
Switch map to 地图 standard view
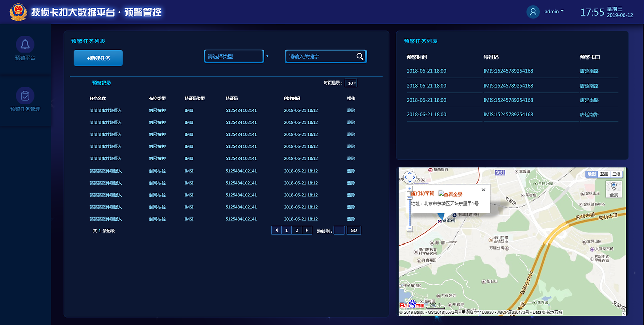click(591, 174)
